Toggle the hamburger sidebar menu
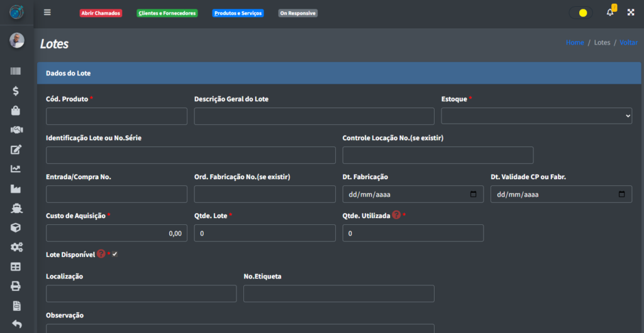 click(47, 13)
